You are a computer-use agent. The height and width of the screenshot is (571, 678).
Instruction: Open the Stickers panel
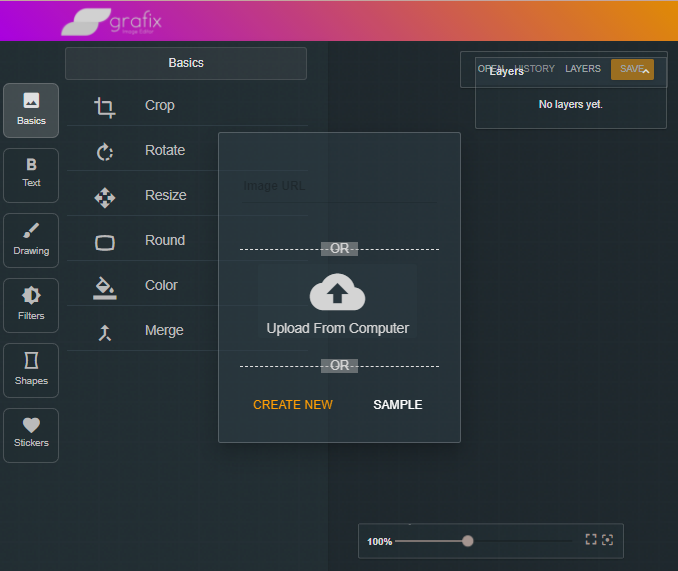coord(31,434)
